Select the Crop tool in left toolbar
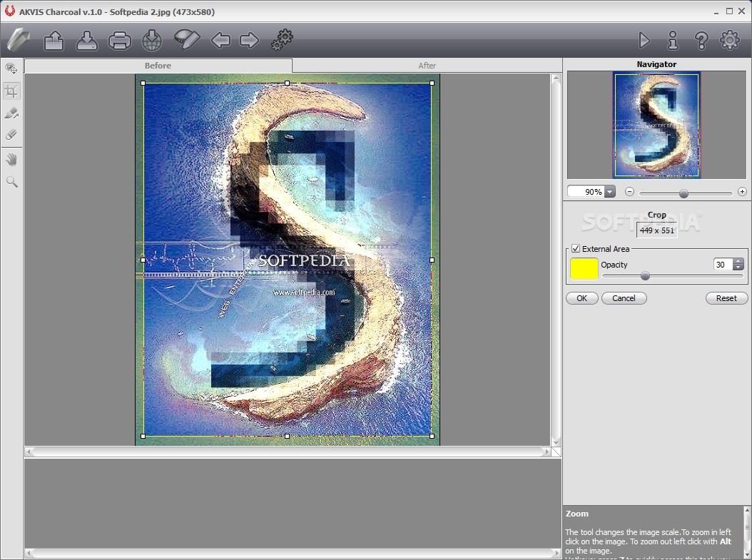Screen dimensions: 752x560 tap(11, 91)
